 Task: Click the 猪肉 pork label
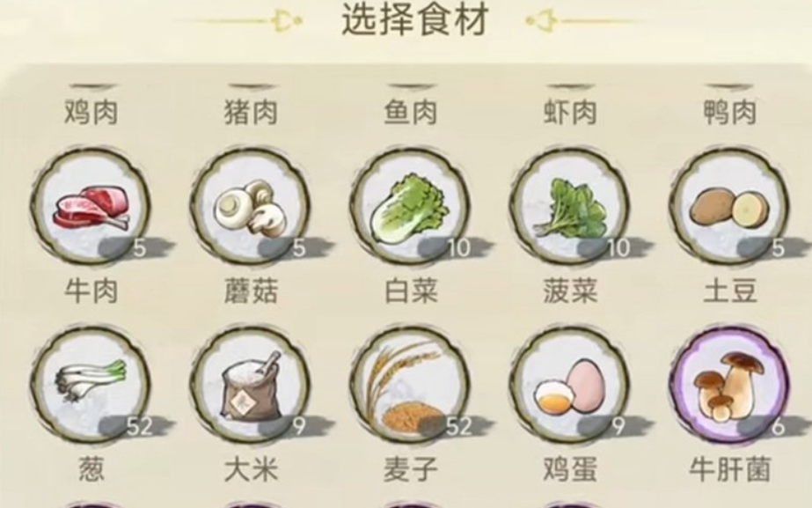[x=251, y=112]
